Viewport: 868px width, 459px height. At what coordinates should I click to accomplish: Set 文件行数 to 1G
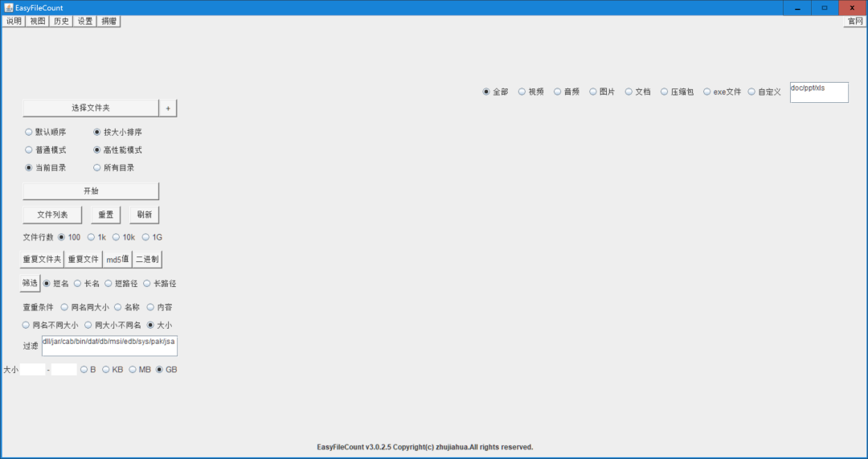point(152,237)
